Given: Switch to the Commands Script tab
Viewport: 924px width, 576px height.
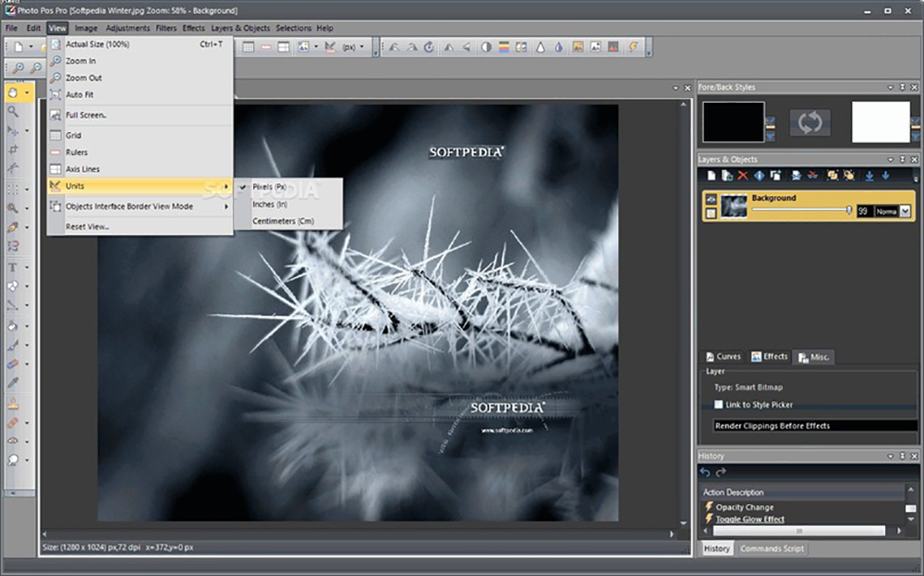Looking at the screenshot, I should 772,548.
